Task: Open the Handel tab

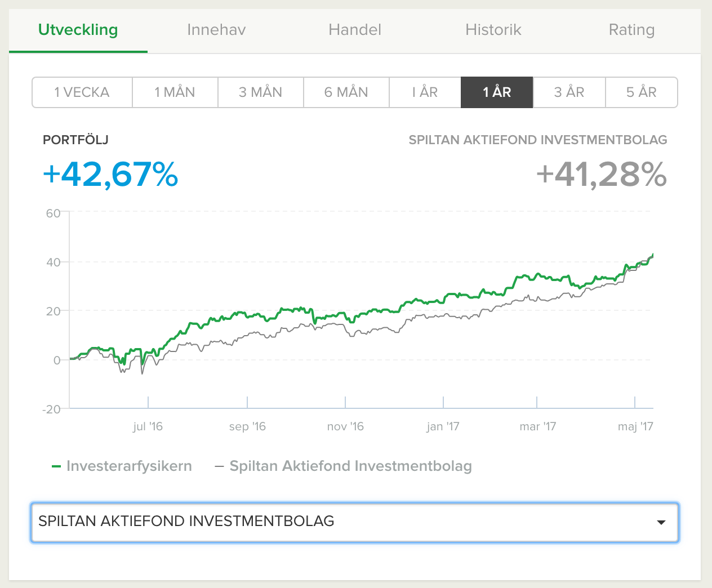Action: [355, 30]
